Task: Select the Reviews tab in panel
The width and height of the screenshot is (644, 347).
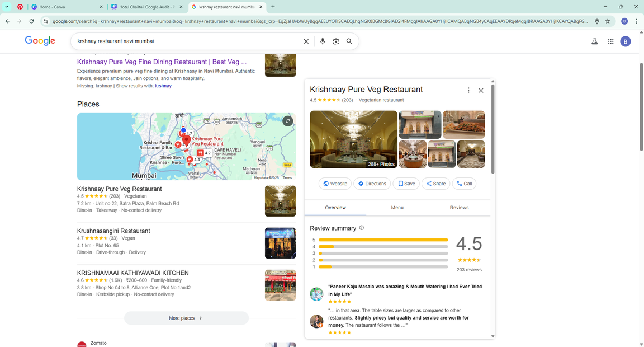Action: (x=459, y=208)
